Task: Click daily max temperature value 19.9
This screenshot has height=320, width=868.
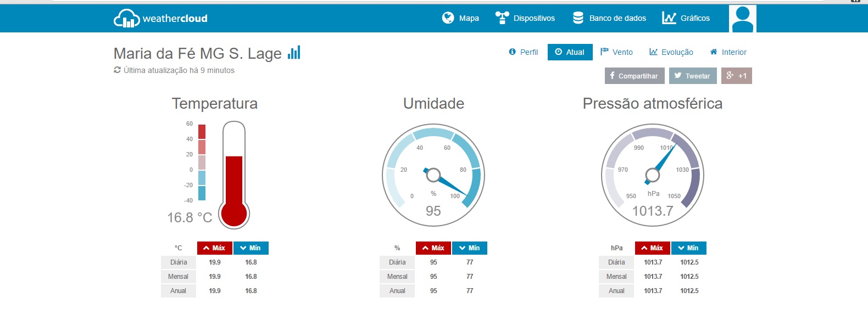Action: pos(215,262)
